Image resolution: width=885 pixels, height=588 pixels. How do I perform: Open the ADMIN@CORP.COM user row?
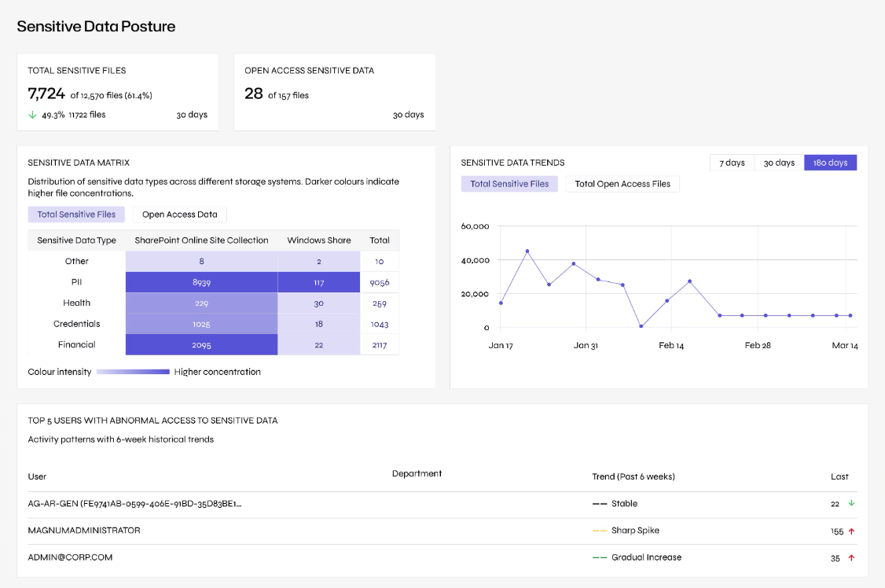click(x=442, y=557)
